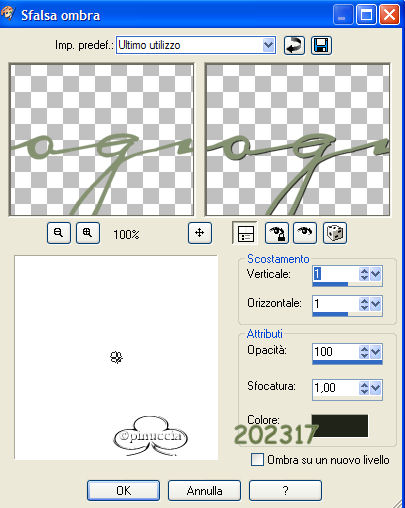405x508 pixels.
Task: Zoom in the preview with plus magnifier
Action: pyautogui.click(x=88, y=233)
